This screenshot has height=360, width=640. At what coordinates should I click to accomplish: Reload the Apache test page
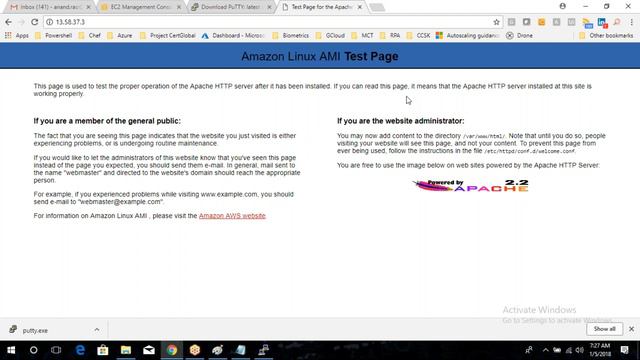click(35, 22)
